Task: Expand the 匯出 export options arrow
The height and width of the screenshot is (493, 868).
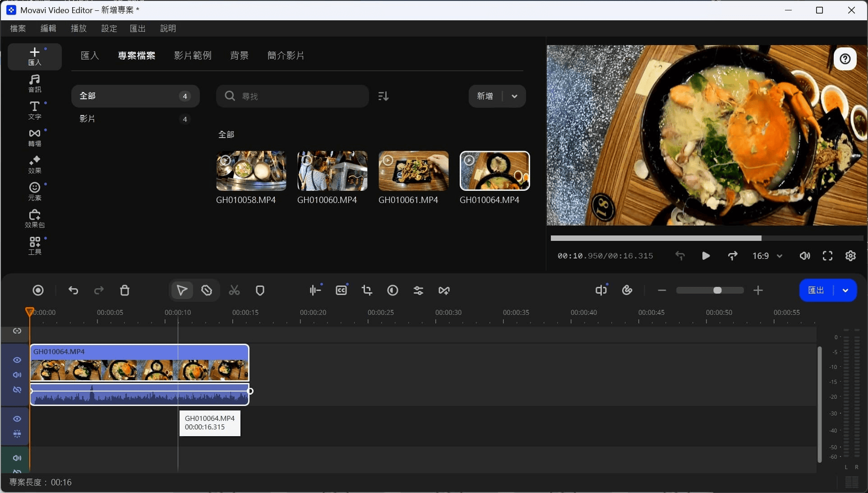Action: click(845, 290)
